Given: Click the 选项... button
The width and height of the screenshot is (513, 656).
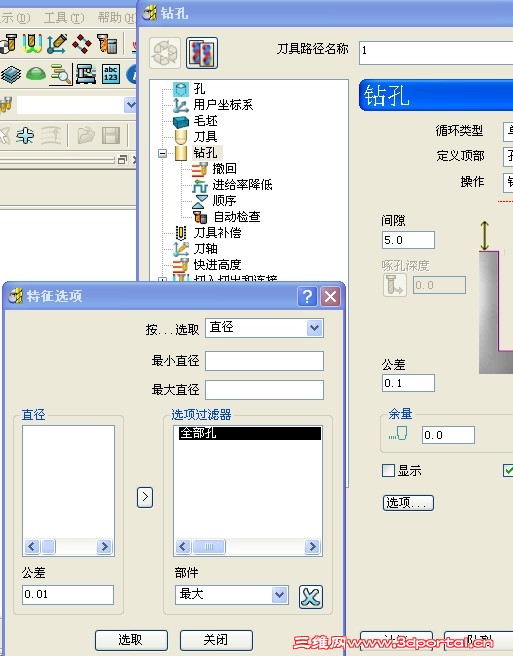Looking at the screenshot, I should point(408,503).
